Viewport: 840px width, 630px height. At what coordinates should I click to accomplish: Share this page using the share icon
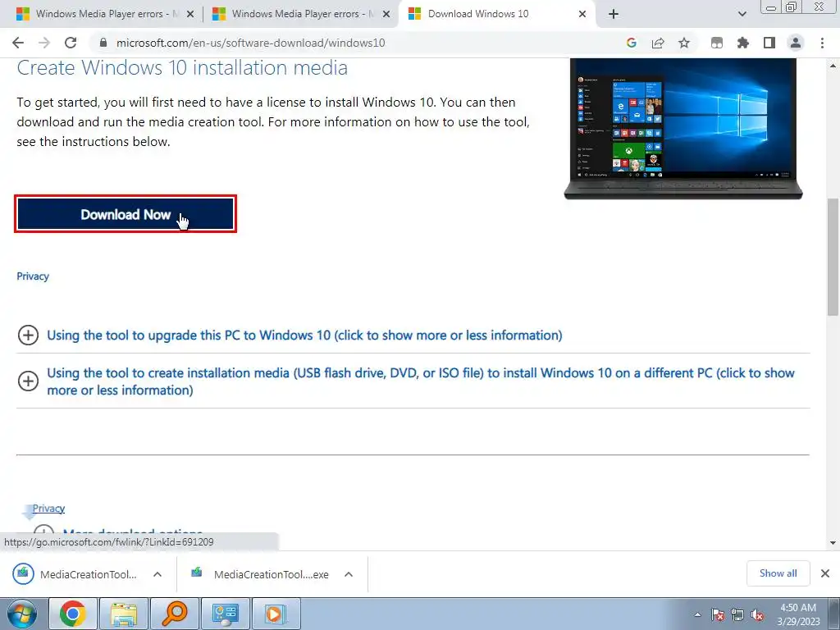pos(658,43)
